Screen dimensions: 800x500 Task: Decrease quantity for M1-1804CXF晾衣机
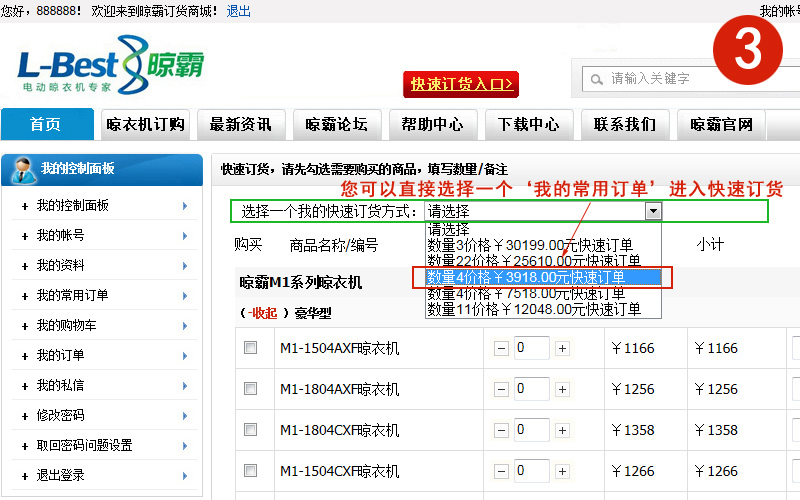(502, 431)
